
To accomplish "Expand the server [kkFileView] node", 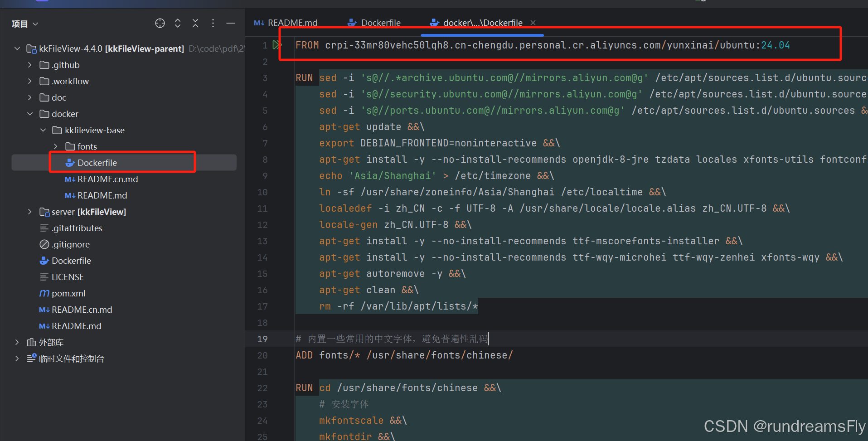I will (29, 212).
